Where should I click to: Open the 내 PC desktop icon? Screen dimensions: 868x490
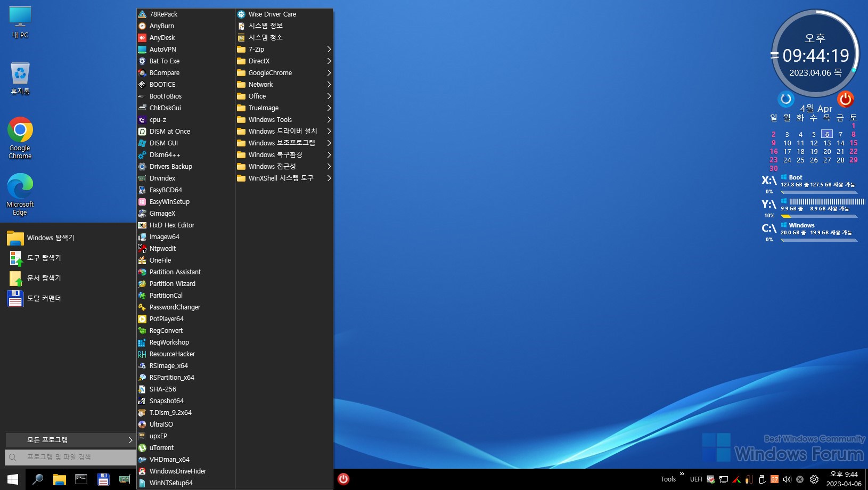[x=20, y=22]
